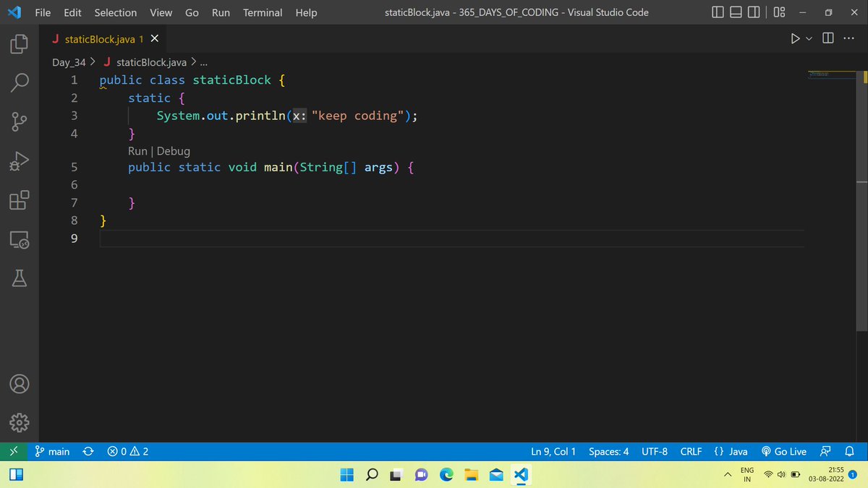Open the View menu
Screen dimensions: 868x488
point(161,12)
